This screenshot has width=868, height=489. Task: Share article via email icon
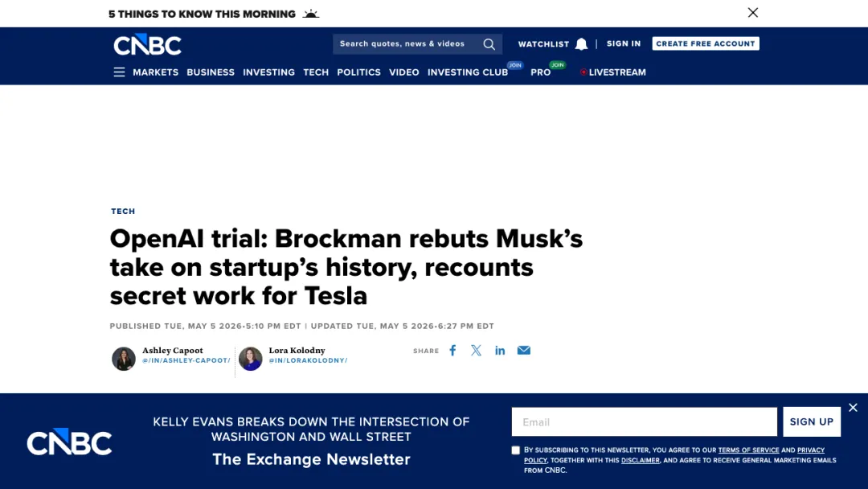click(524, 350)
